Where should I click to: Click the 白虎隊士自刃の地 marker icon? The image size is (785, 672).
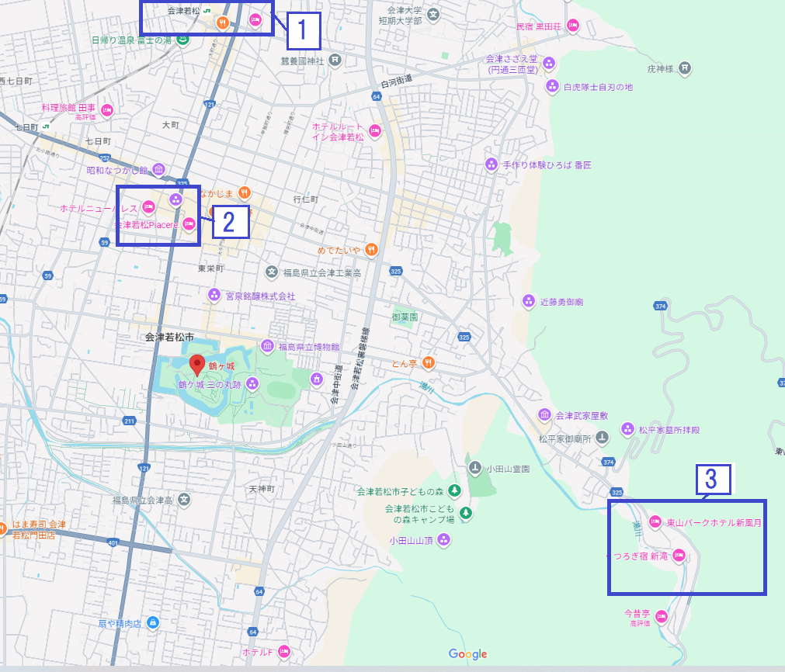pos(552,87)
